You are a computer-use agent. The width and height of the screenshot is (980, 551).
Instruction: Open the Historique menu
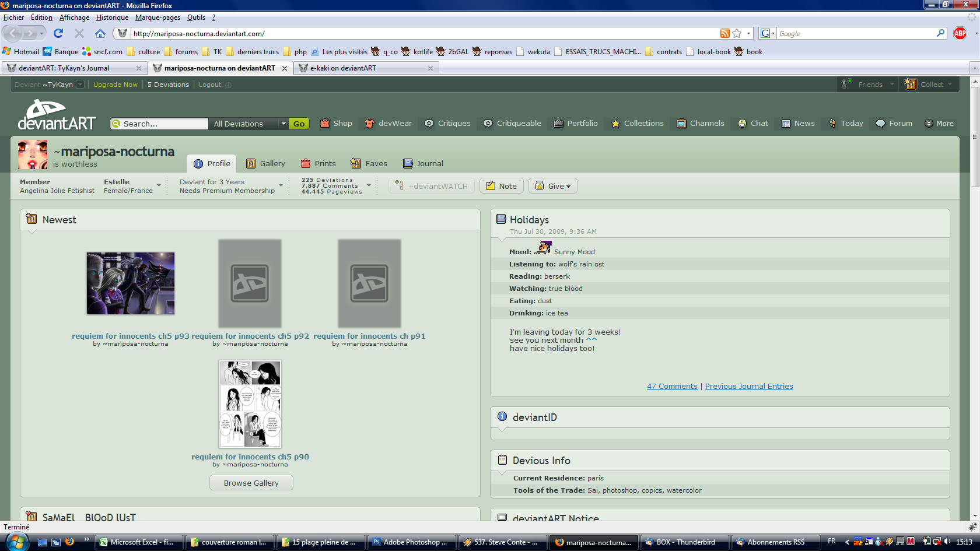(x=112, y=17)
